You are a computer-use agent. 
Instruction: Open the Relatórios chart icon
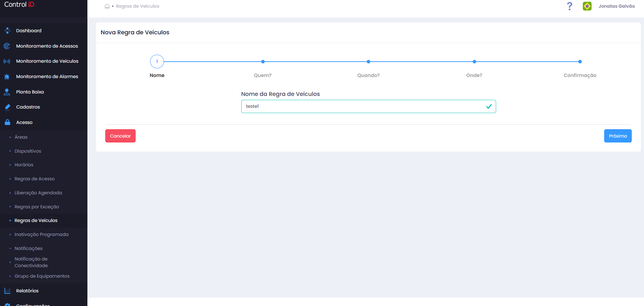(x=7, y=291)
